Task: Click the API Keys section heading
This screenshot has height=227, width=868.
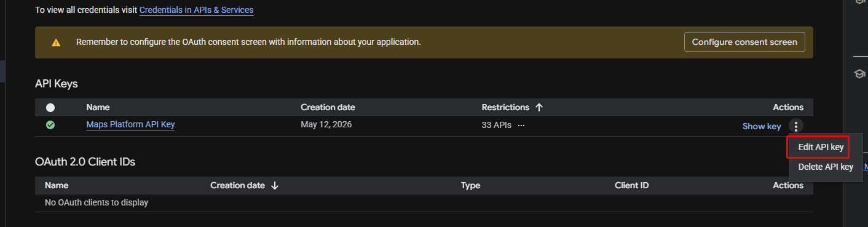Action: pyautogui.click(x=57, y=84)
